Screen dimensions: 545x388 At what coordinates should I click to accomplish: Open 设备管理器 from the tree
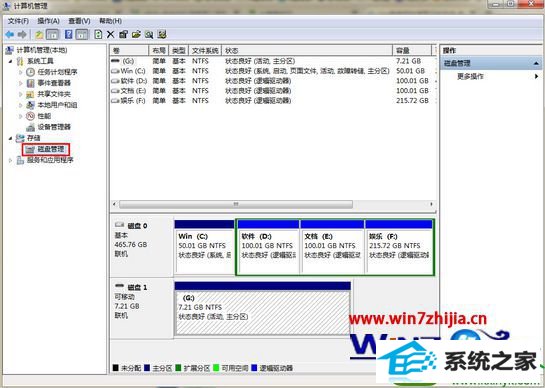[54, 127]
